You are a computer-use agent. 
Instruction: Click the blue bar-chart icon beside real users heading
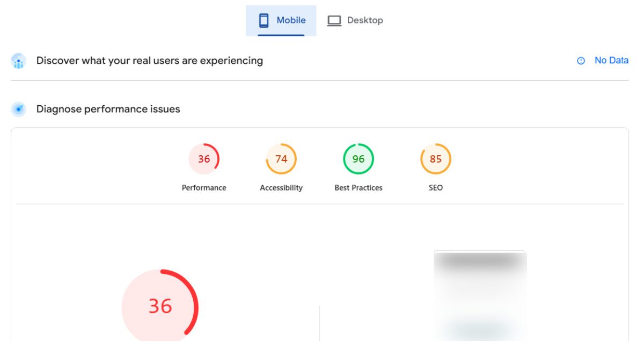19,61
